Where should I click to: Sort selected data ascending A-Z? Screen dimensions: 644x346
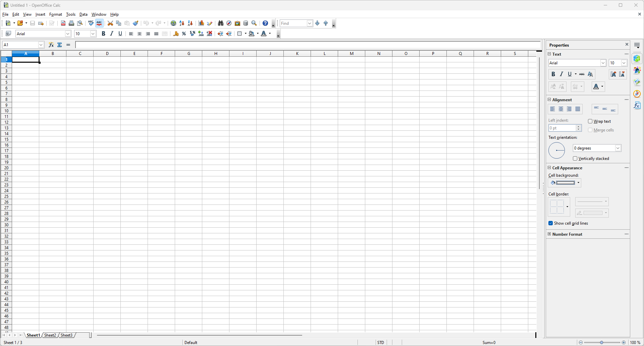click(181, 23)
